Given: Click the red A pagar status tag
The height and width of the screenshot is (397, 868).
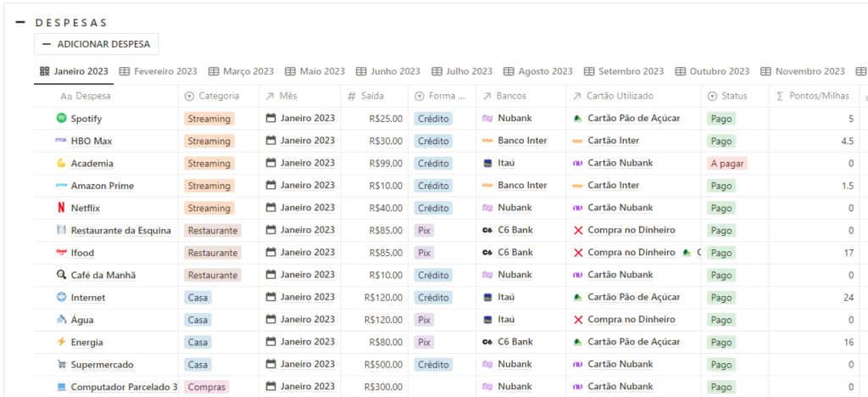Looking at the screenshot, I should tap(726, 164).
